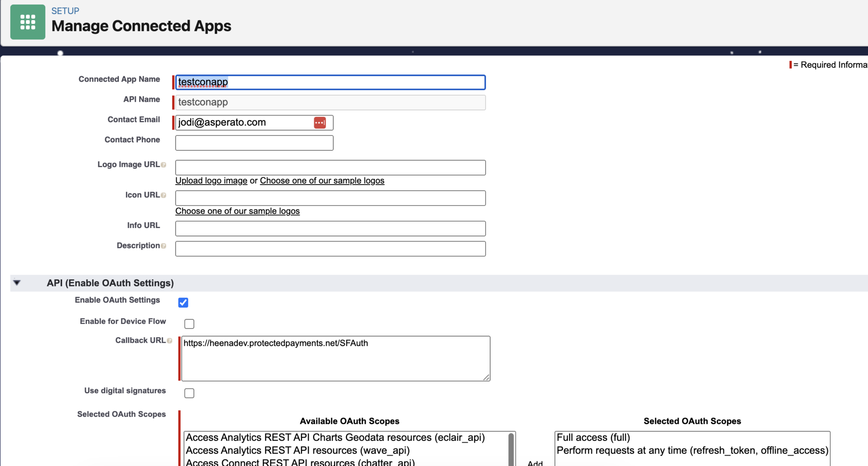Click Upload logo image link
Image resolution: width=868 pixels, height=466 pixels.
click(x=211, y=180)
